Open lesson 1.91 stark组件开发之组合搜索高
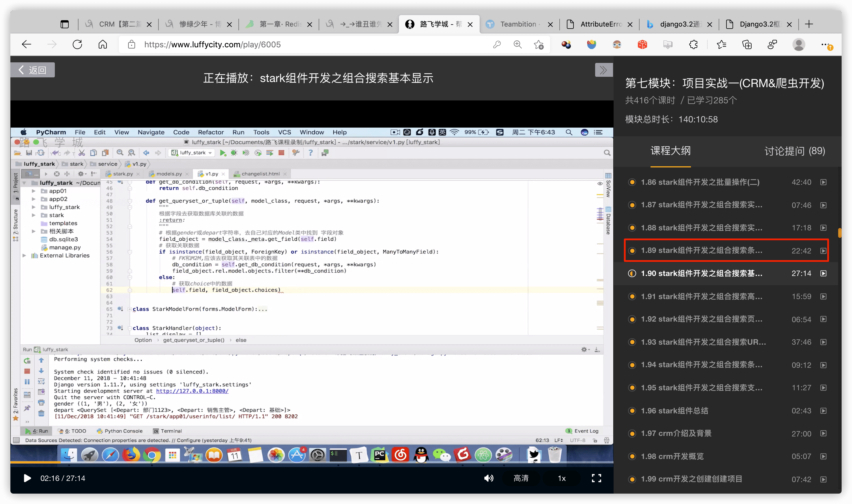 pyautogui.click(x=726, y=296)
